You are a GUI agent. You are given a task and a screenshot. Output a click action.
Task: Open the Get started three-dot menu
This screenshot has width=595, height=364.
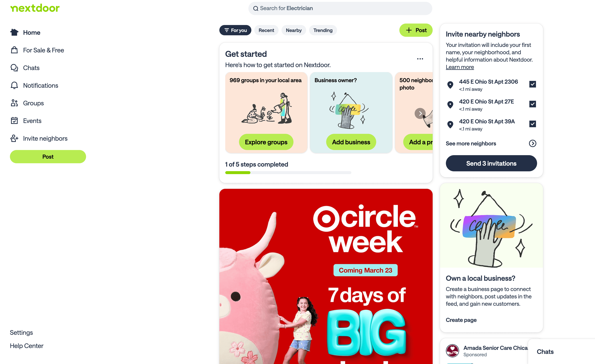(420, 59)
